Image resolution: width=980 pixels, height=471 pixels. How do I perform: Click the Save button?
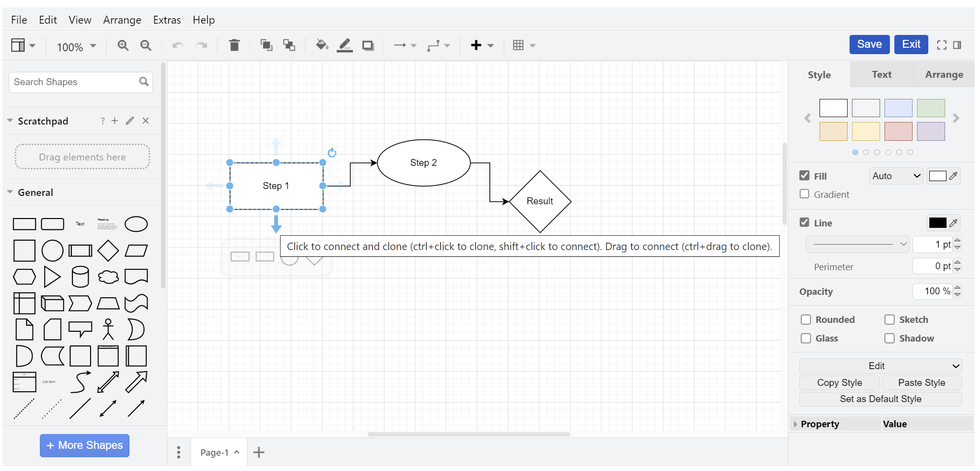(x=869, y=44)
